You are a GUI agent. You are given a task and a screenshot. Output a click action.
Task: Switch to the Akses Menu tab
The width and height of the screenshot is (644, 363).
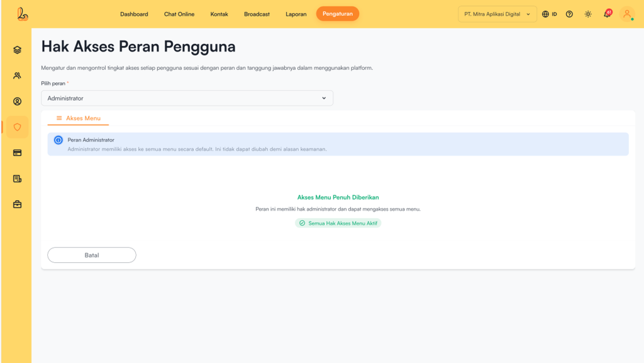[x=78, y=118]
